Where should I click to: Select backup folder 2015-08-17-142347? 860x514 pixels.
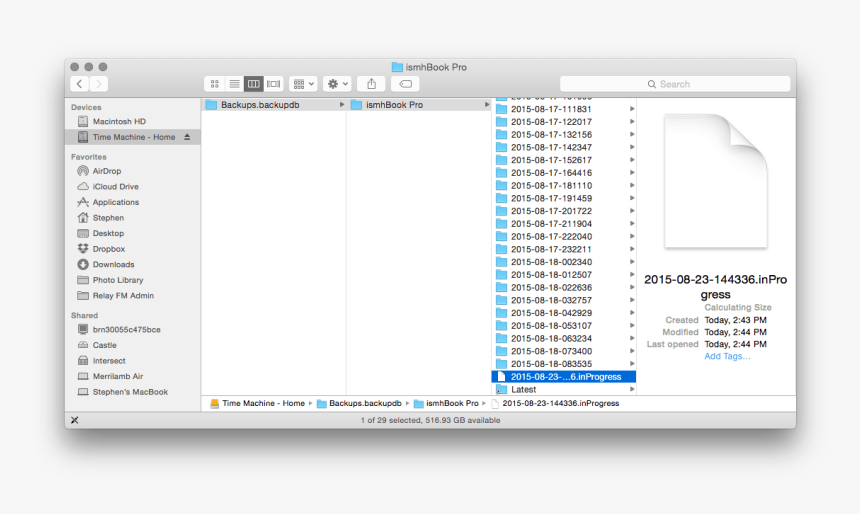tap(564, 147)
